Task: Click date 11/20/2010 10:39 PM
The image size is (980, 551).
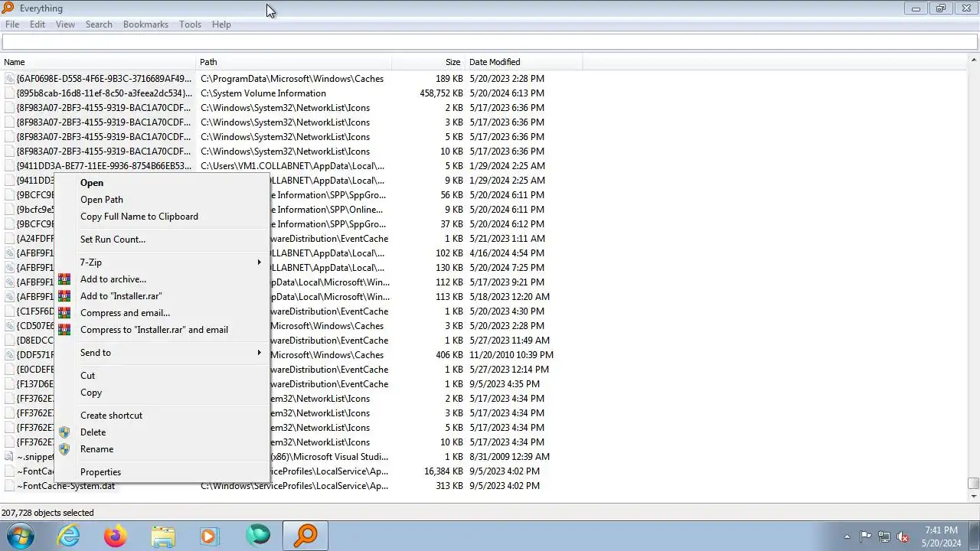Action: 511,355
